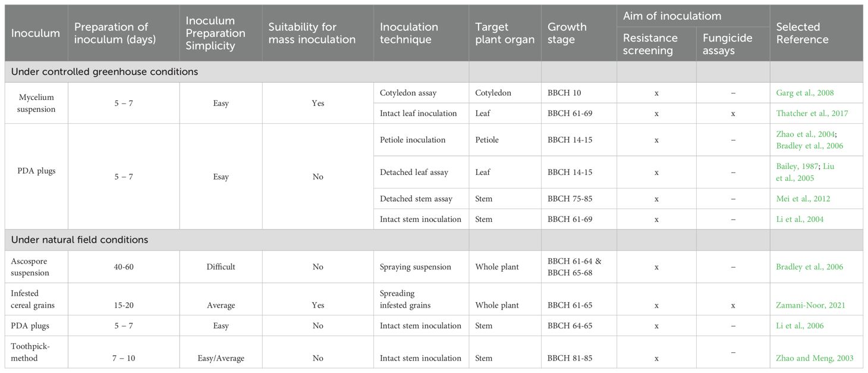Click the Aim of inoculatiom header cell
The width and height of the screenshot is (868, 373).
[693, 16]
